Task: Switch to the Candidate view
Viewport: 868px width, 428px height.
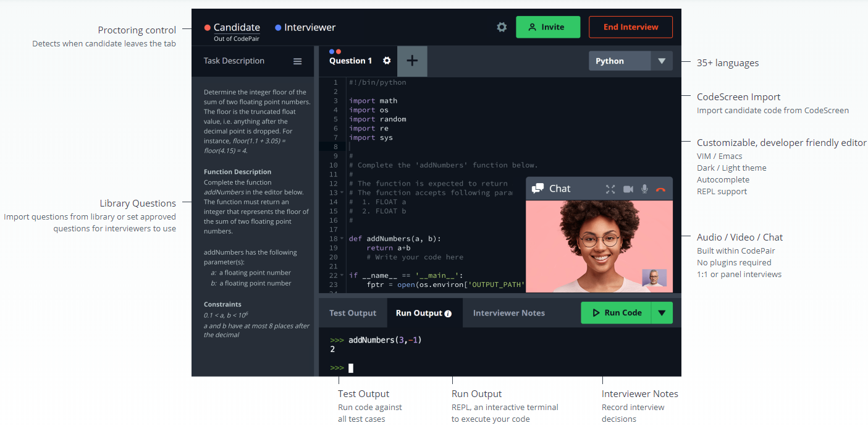Action: click(x=237, y=27)
